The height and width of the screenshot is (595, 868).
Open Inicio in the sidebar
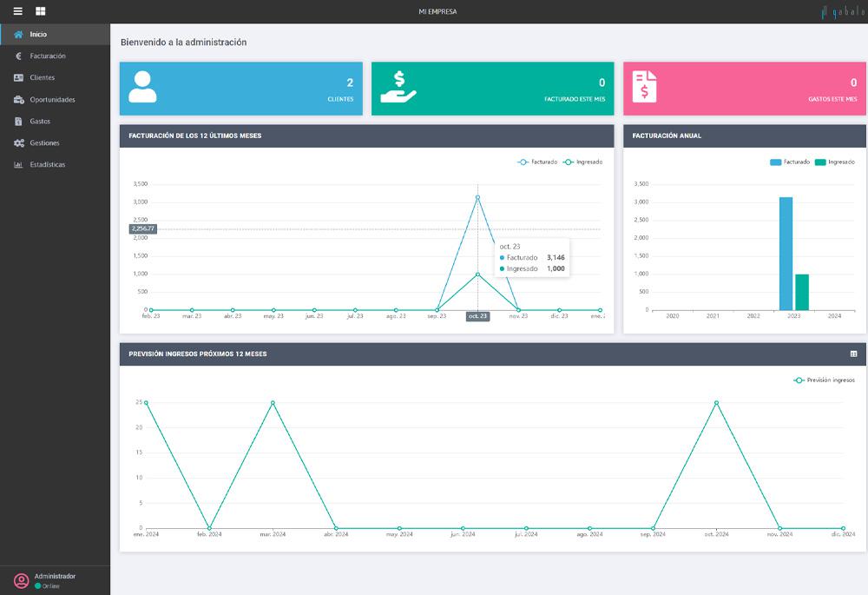pos(55,35)
